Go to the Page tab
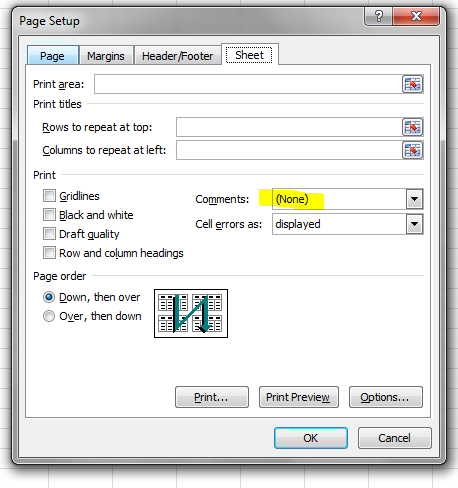Screen dimensions: 458x488 point(53,56)
